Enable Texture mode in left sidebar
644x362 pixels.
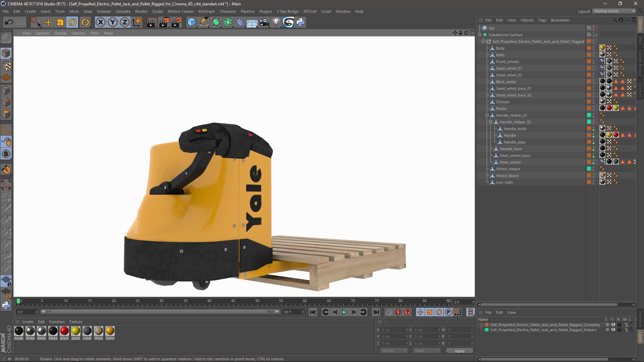[6, 66]
